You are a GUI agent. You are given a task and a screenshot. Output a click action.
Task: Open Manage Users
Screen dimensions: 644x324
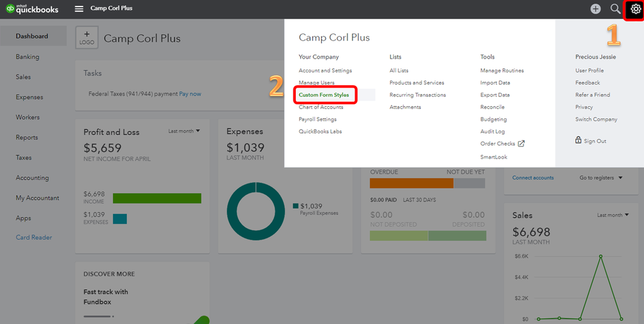[x=317, y=82]
